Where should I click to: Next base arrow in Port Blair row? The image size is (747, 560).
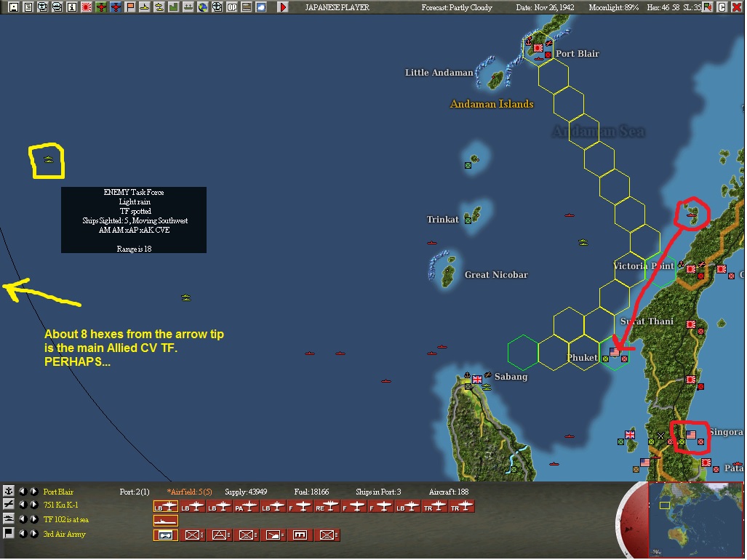pos(33,491)
